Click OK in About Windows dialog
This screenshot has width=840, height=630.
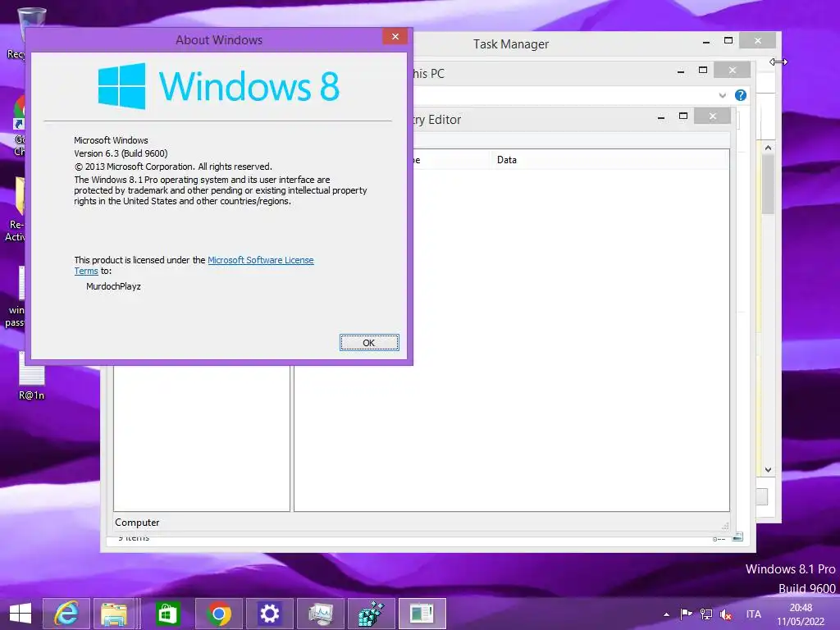[369, 342]
